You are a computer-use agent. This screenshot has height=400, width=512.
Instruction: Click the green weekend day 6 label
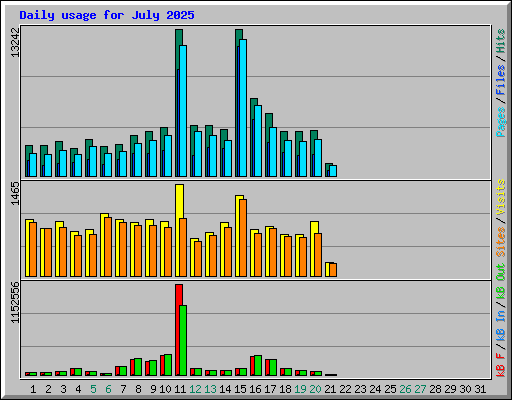(x=108, y=389)
